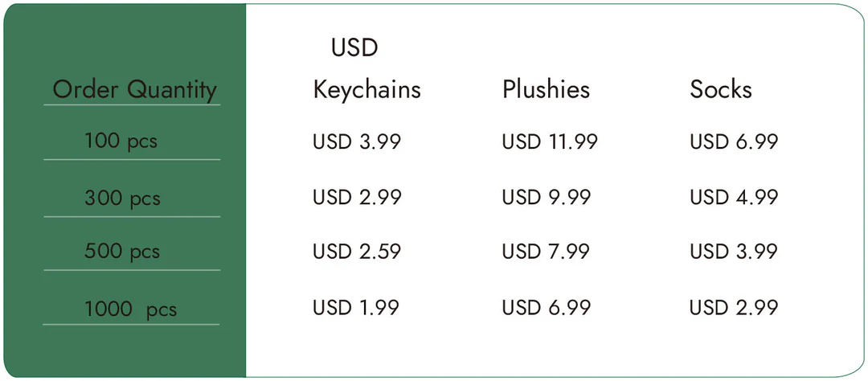Image resolution: width=868 pixels, height=381 pixels.
Task: Choose the 1000 pcs quantity row
Action: tap(130, 309)
